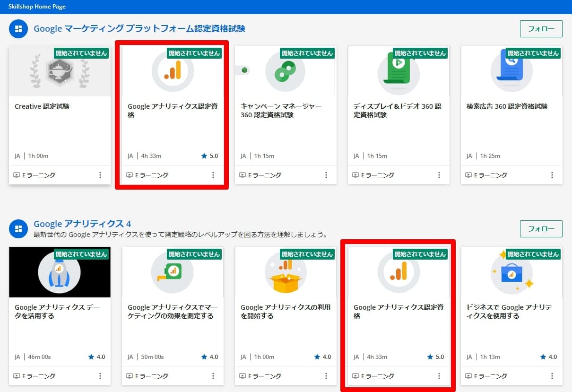Image resolution: width=572 pixels, height=392 pixels.
Task: Click the 1h 13m duration text
Action: 490,357
